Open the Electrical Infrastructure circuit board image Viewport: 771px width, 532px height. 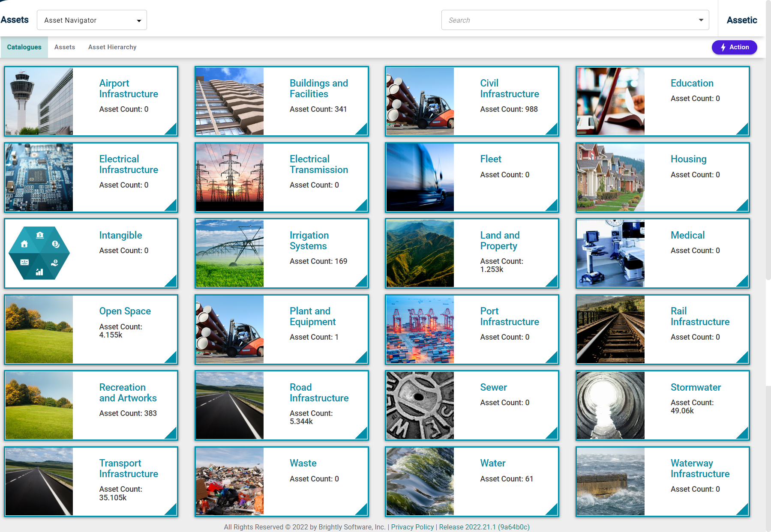(39, 177)
